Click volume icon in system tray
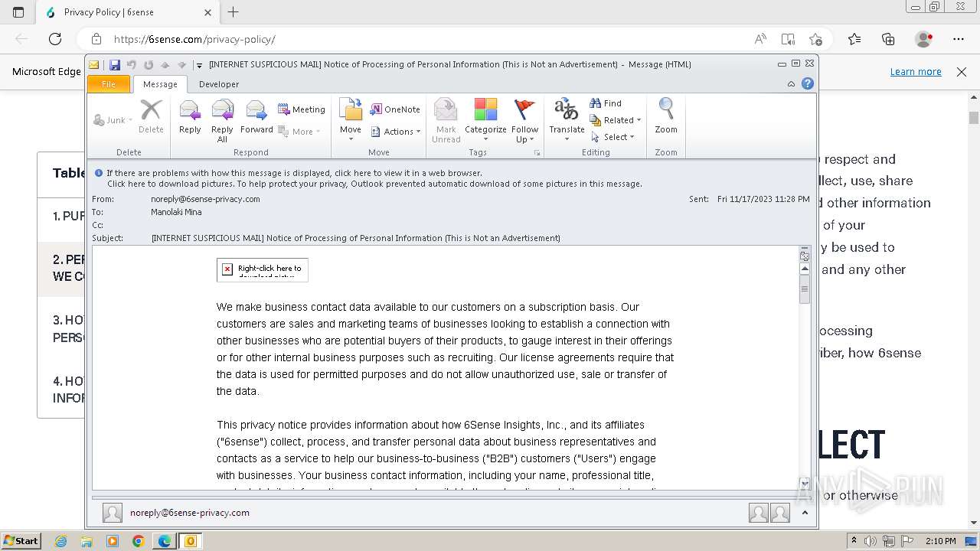Screen dimensions: 980x551 click(871, 541)
